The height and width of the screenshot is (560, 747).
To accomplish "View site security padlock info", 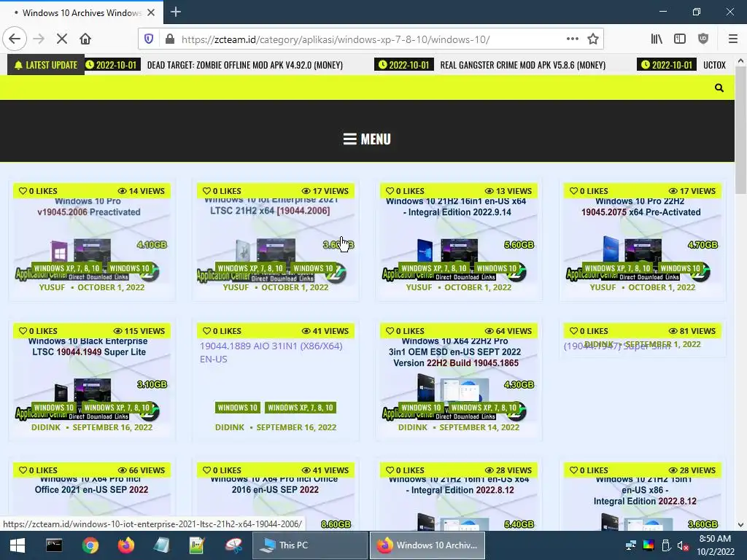I will tap(169, 39).
